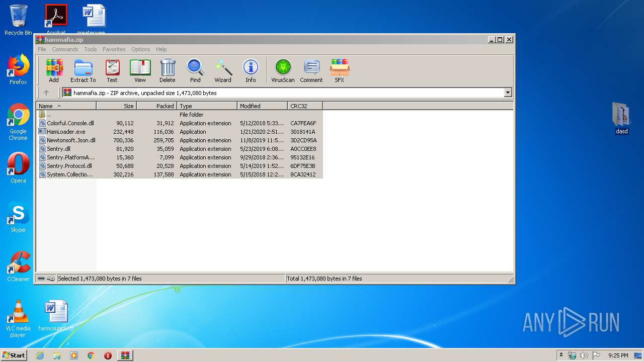Open the Help menu
Viewport: 644px width, 362px height.
click(x=162, y=49)
